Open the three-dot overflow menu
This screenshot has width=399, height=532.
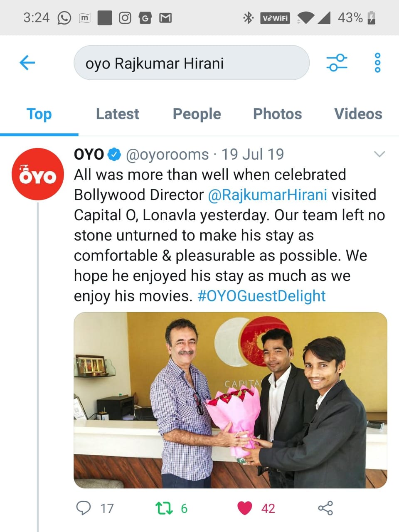click(x=377, y=63)
